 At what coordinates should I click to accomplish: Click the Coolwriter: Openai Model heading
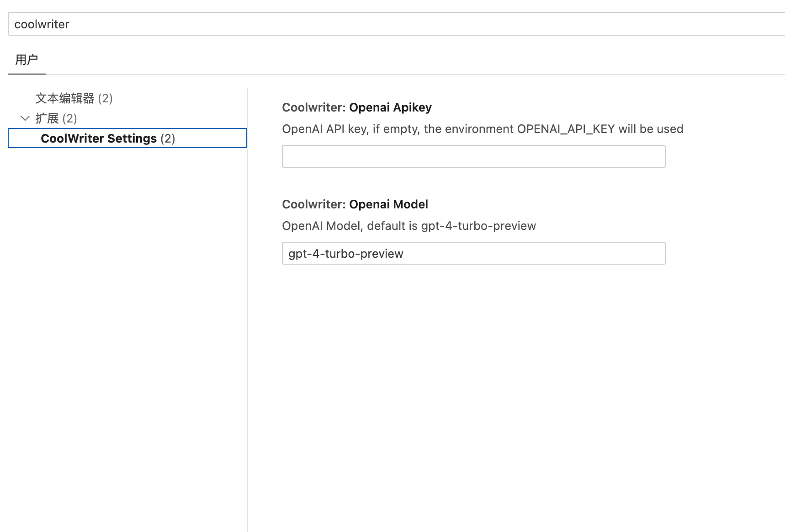click(355, 204)
